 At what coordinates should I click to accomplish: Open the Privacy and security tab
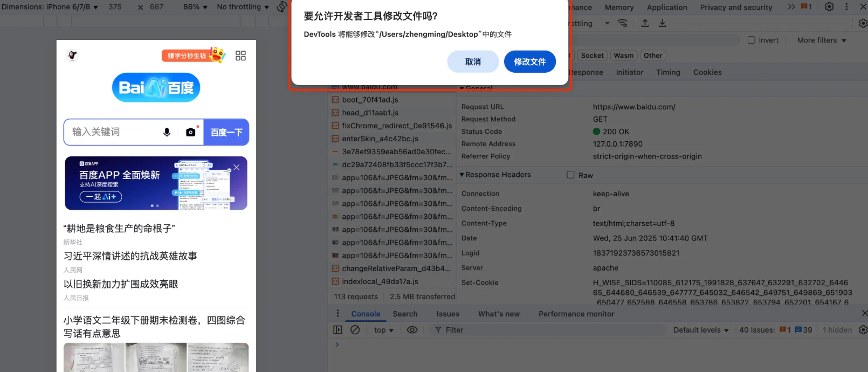coord(736,8)
